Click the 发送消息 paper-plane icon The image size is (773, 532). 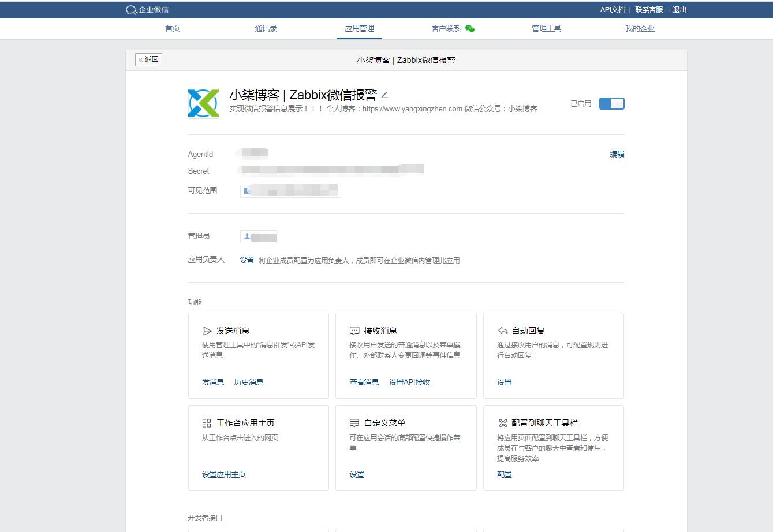[207, 331]
